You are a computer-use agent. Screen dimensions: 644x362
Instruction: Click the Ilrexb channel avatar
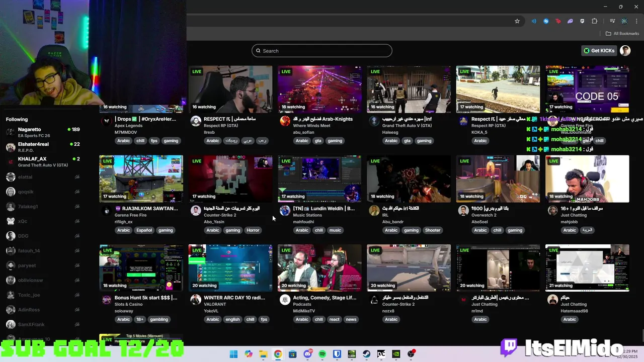[x=196, y=121]
